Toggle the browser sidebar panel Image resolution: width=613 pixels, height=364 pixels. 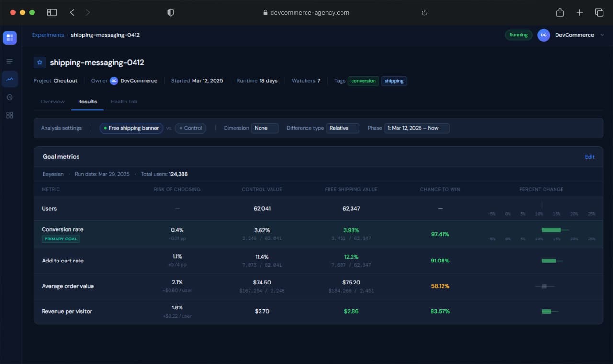pos(52,13)
